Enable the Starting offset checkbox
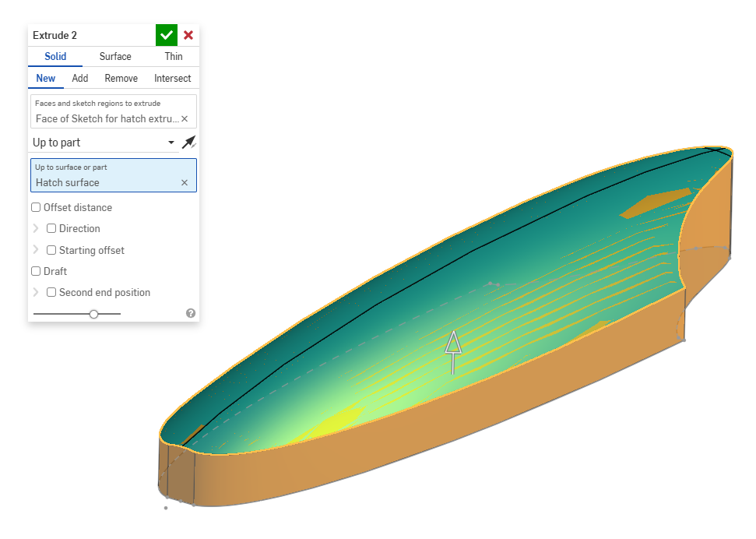Viewport: 756px width, 539px height. pos(51,250)
